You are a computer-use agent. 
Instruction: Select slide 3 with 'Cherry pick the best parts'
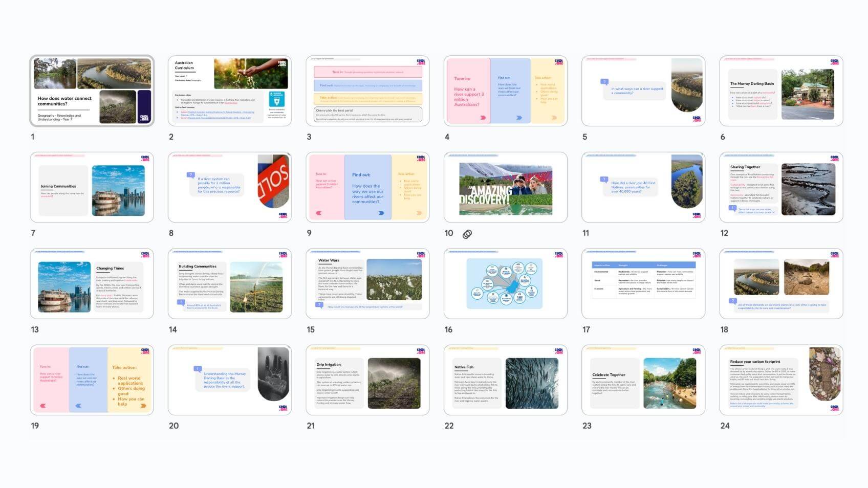pos(367,91)
